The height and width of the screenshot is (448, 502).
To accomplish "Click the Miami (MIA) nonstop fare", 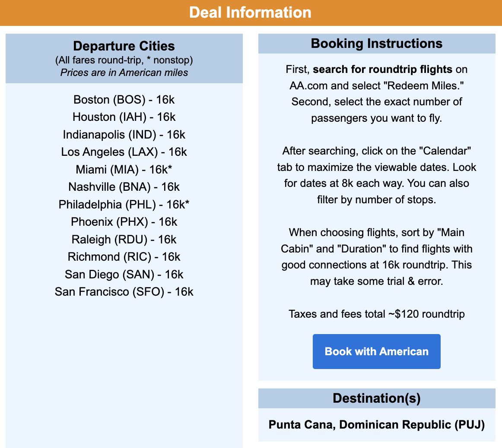I will (x=124, y=170).
